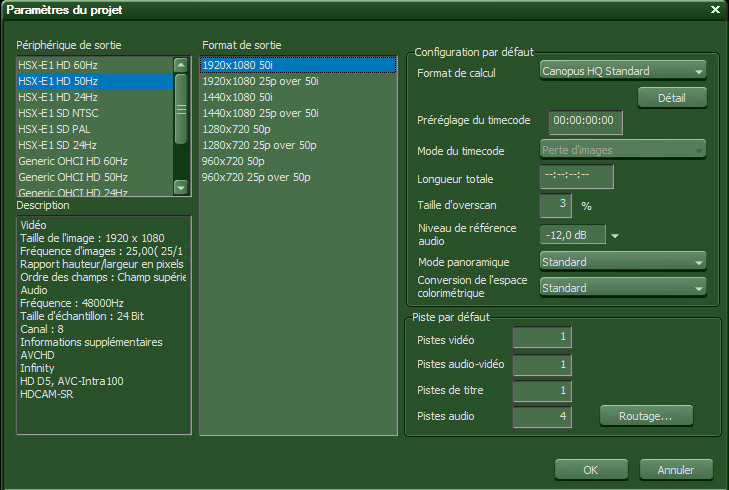The image size is (729, 490).
Task: Select 1920x1080 25p over 50i format
Action: coord(298,81)
